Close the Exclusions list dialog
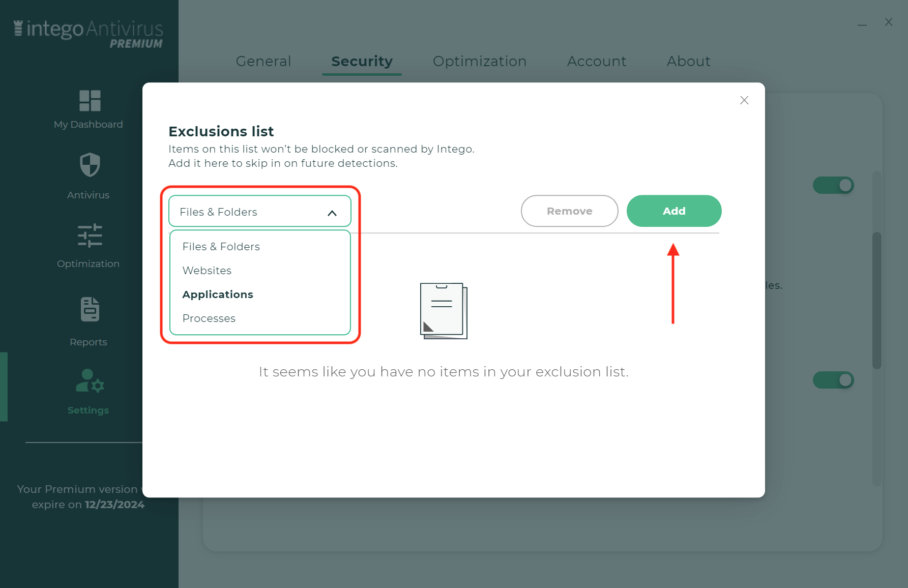 coord(744,100)
